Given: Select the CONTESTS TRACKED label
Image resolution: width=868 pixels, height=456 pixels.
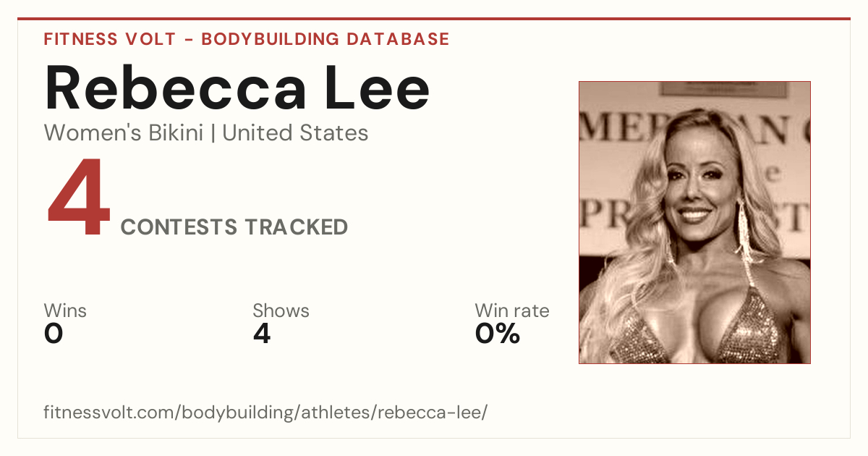Looking at the screenshot, I should [234, 227].
